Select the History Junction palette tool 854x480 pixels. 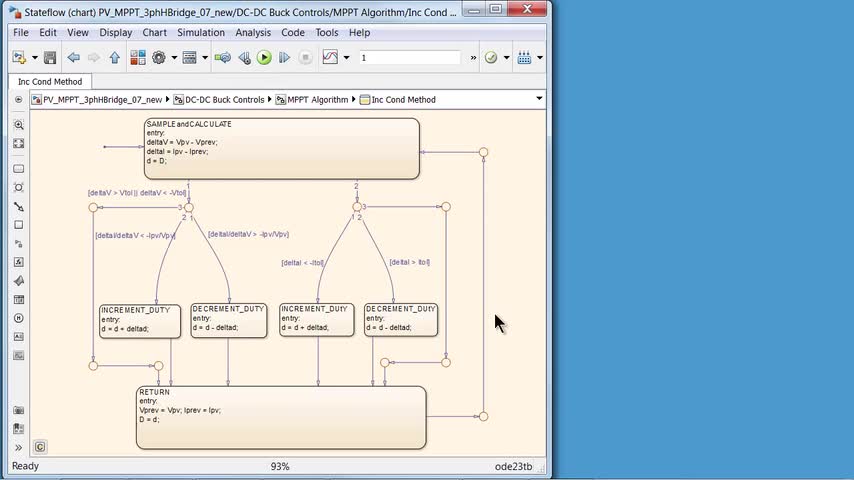(19, 318)
